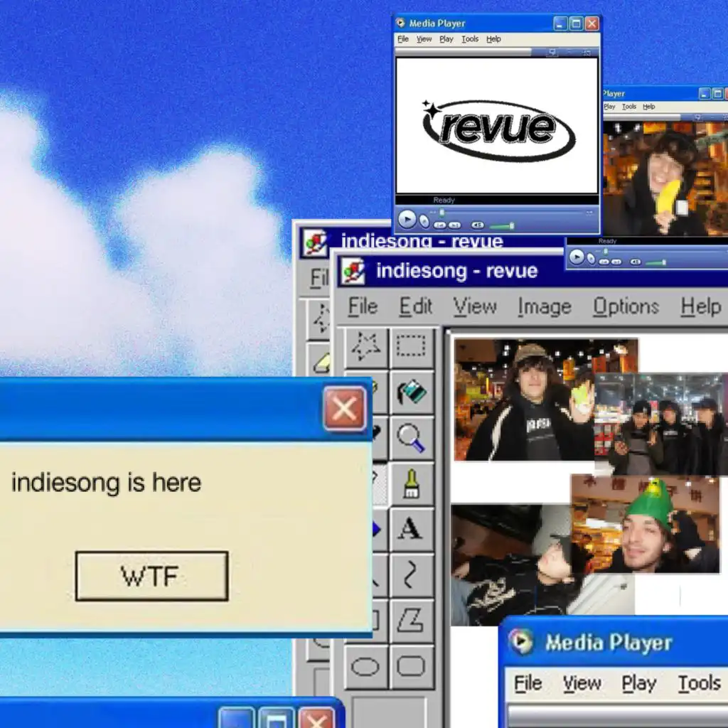Skip to next track in revue logo player
The height and width of the screenshot is (728, 728).
coord(454,225)
